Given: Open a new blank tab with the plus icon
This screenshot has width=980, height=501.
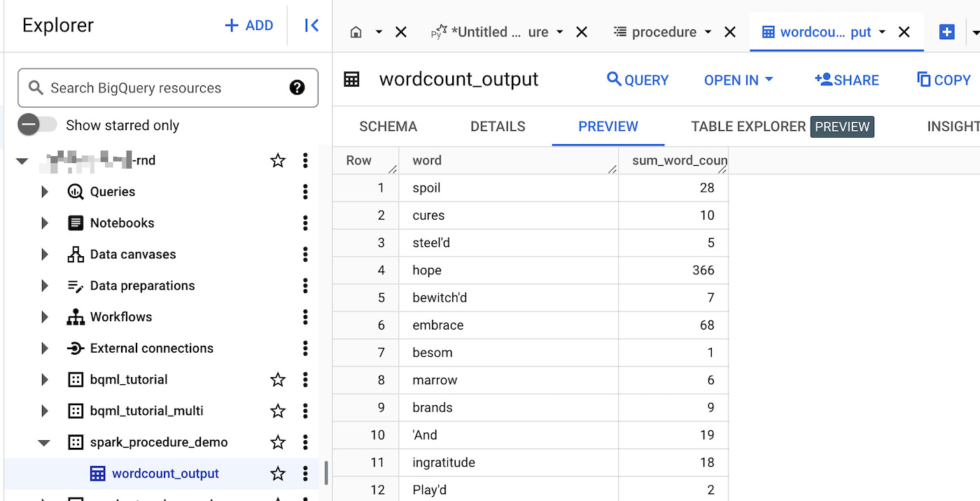Looking at the screenshot, I should point(946,31).
